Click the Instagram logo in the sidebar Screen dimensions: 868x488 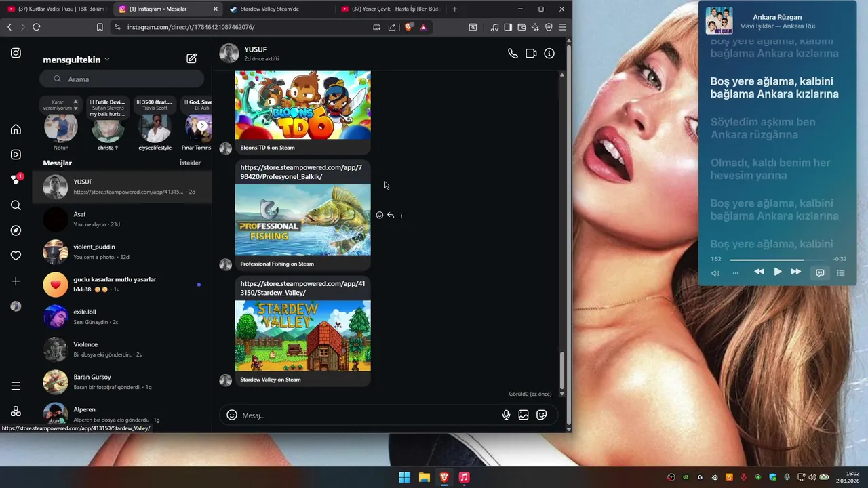click(16, 53)
